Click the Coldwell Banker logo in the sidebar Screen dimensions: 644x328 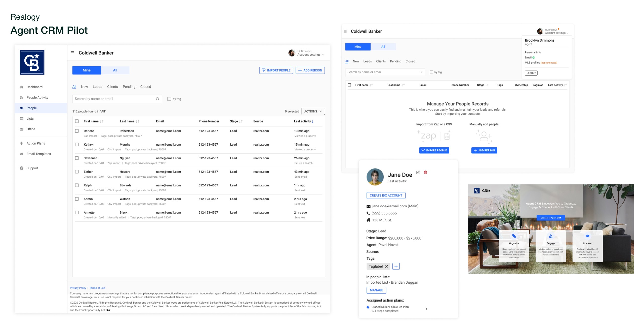(x=32, y=62)
